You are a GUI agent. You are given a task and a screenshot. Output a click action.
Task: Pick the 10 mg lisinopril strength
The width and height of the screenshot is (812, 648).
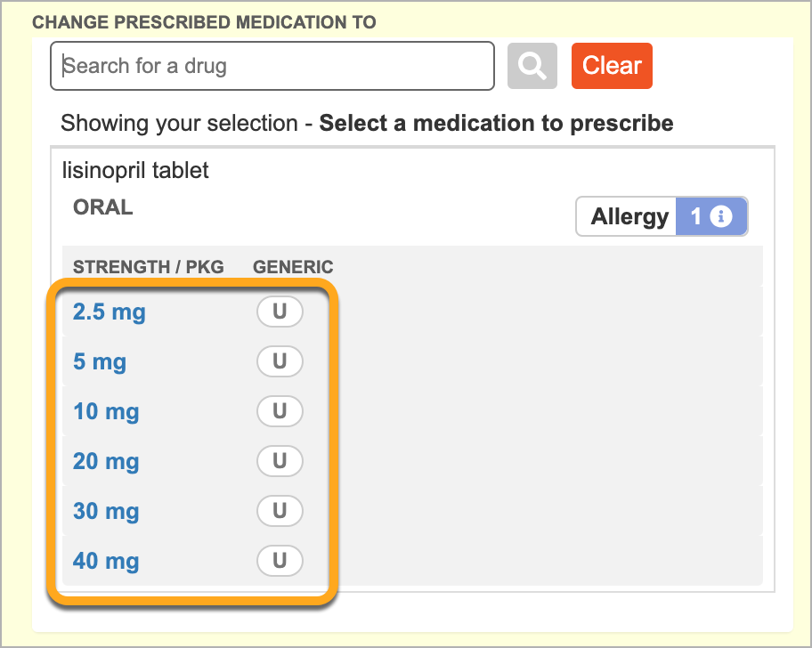point(106,411)
